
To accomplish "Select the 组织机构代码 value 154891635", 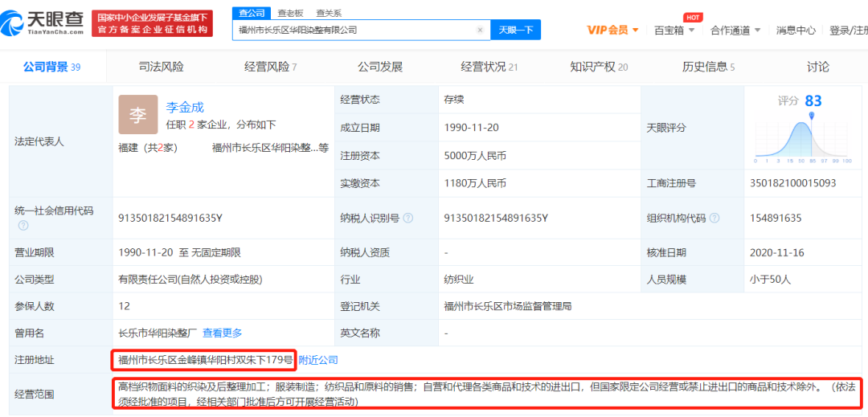I will tap(776, 219).
